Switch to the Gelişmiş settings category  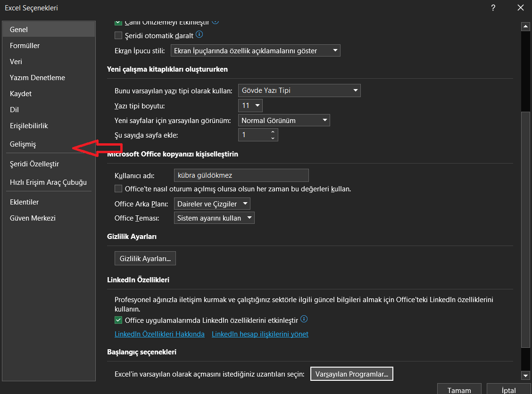[x=23, y=144]
